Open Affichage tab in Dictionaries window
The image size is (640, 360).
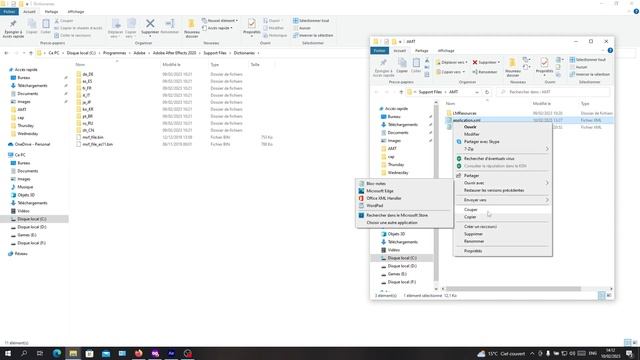point(76,12)
